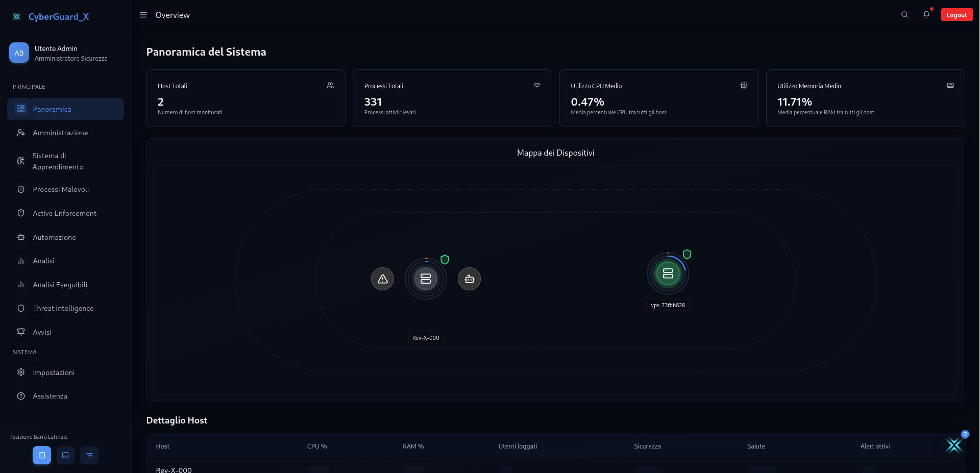Viewport: 980px width, 473px height.
Task: Open Impostazioni settings page
Action: click(x=54, y=372)
